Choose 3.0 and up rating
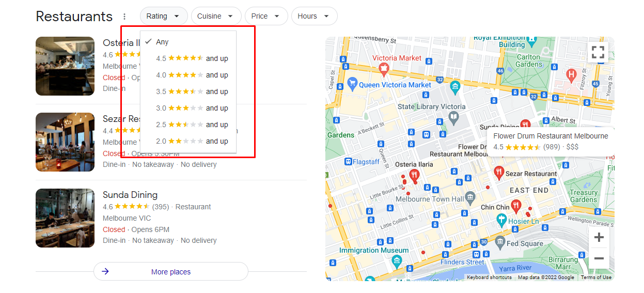Viewport: 644px width, 293px height. [x=188, y=108]
